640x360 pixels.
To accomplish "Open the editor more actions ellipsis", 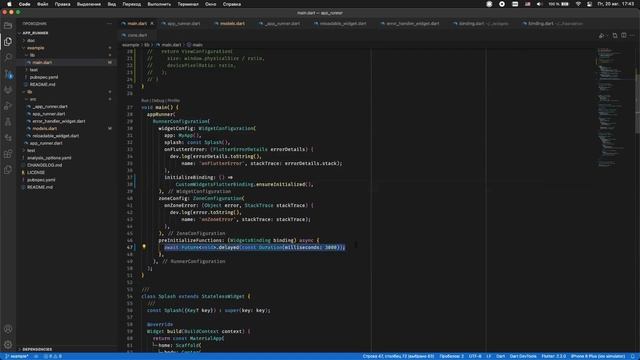I will click(x=632, y=36).
